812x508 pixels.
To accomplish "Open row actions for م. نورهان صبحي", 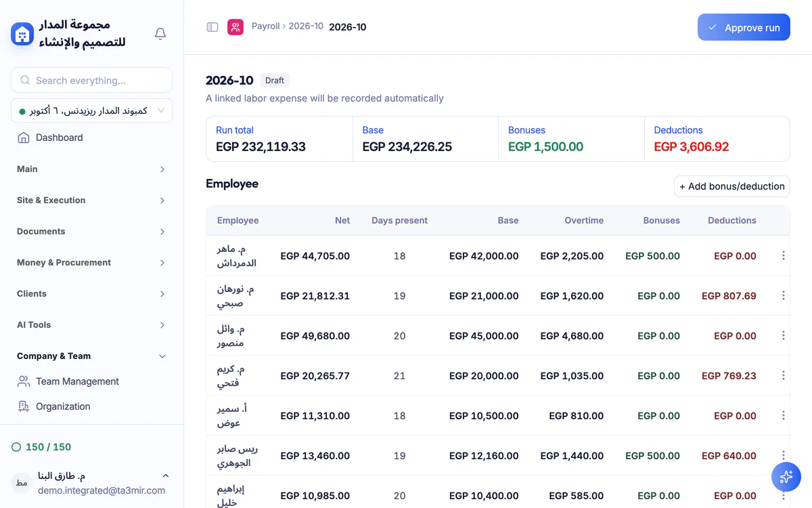I will click(784, 295).
